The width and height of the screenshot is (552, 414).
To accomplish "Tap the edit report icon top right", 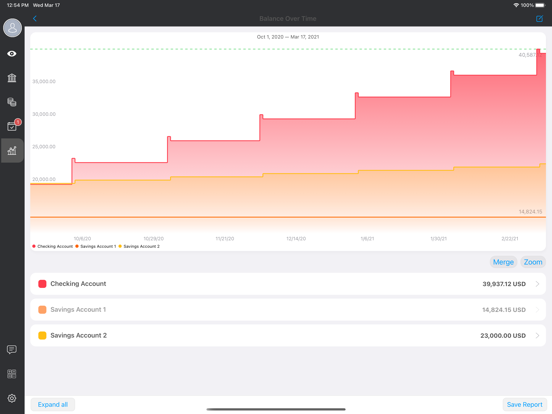I will [539, 19].
